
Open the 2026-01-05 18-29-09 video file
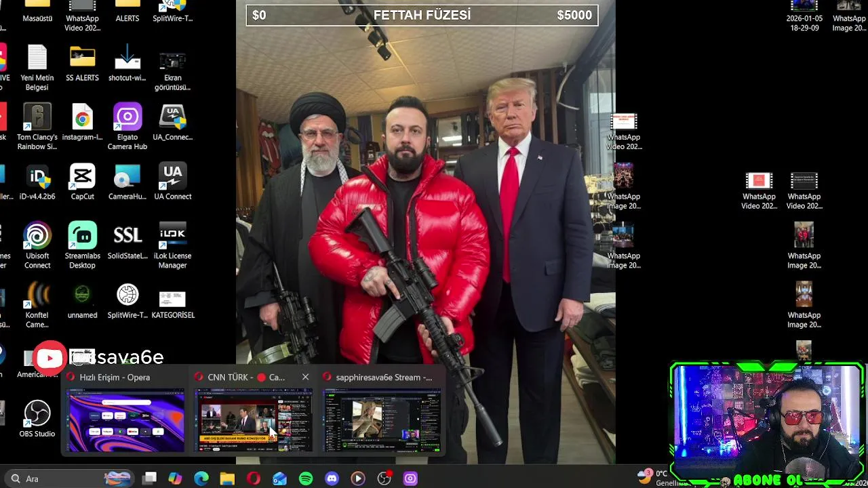(804, 16)
